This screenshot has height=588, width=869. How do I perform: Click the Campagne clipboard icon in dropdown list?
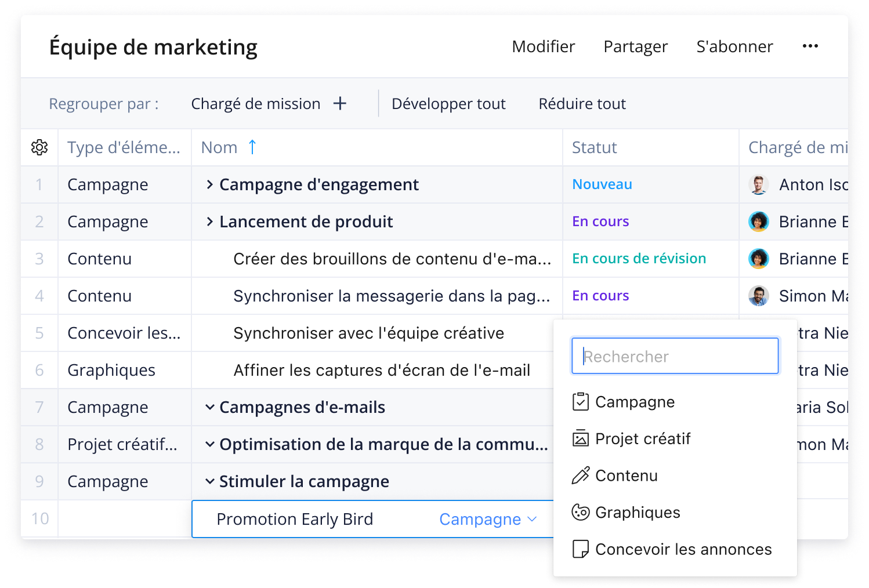[x=580, y=402]
